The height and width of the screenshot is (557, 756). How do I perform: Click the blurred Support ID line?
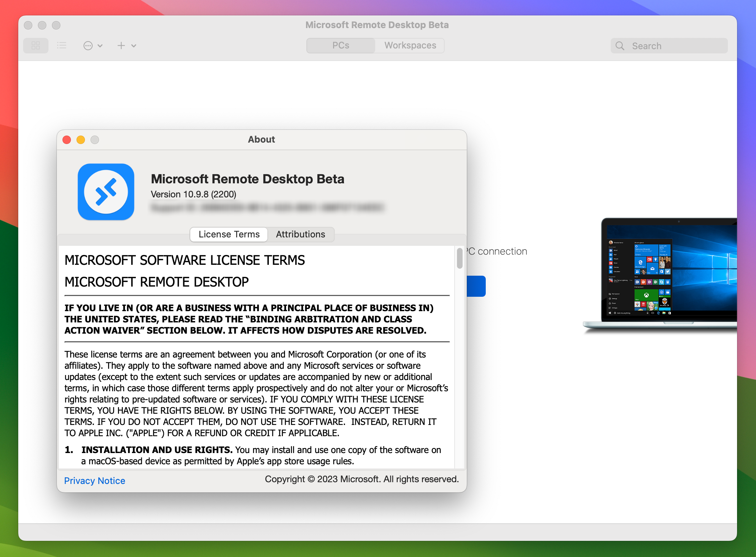point(267,208)
